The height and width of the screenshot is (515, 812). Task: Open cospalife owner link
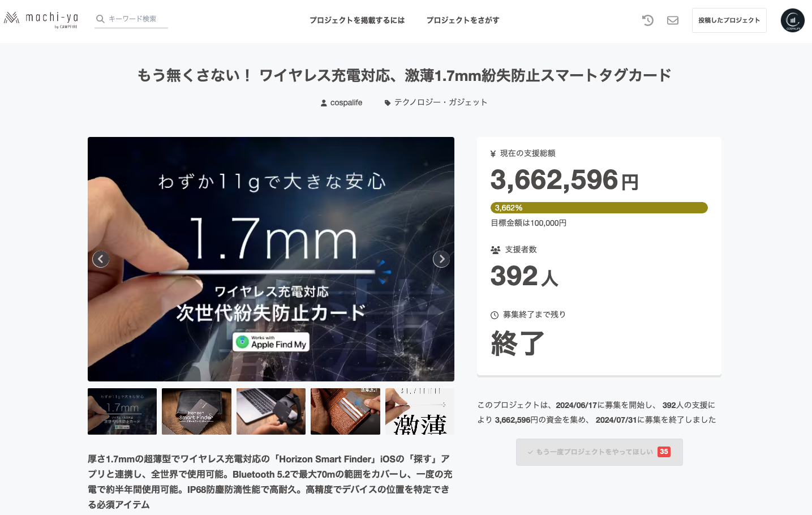(346, 102)
